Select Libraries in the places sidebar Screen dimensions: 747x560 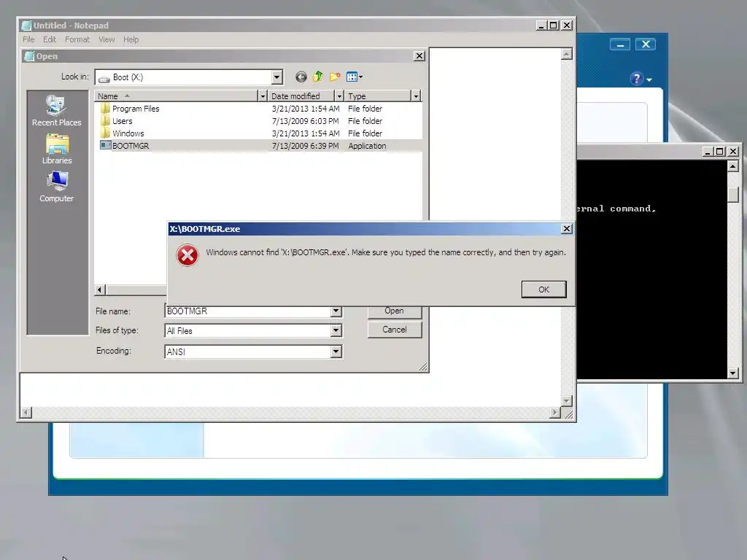tap(57, 149)
